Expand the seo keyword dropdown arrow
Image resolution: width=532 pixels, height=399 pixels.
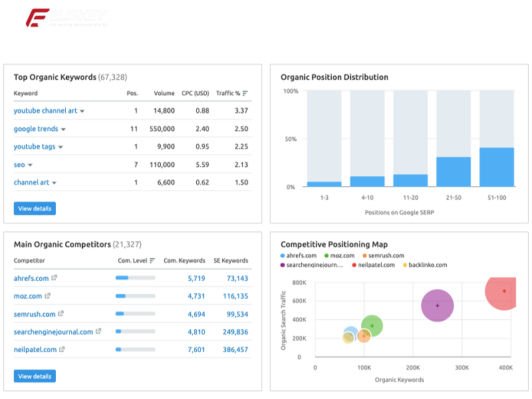click(x=29, y=165)
